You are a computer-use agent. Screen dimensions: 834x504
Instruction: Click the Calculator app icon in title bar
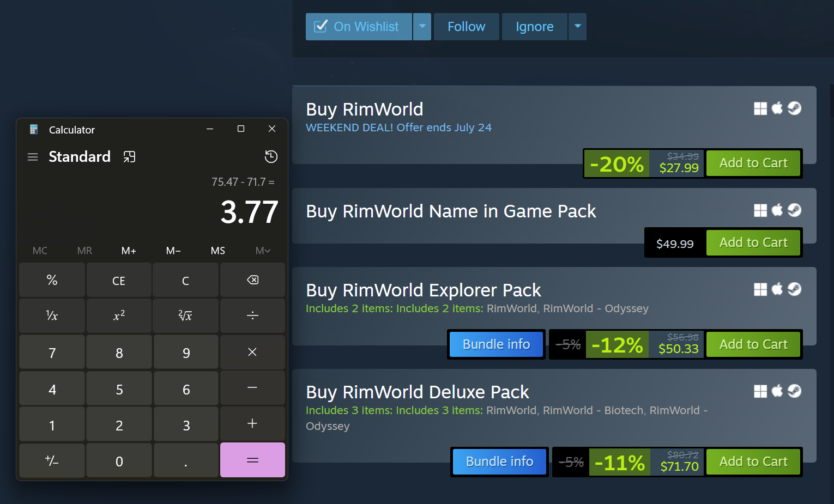click(x=34, y=129)
